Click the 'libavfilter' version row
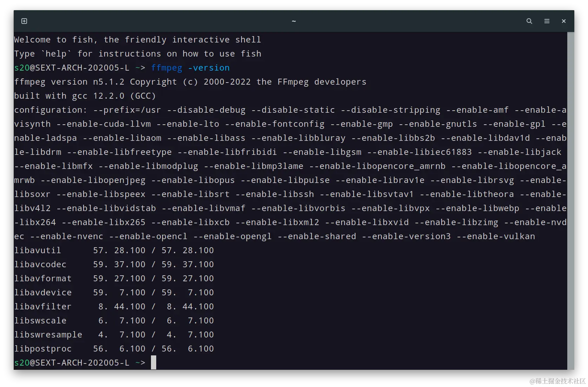The height and width of the screenshot is (387, 588). point(114,307)
